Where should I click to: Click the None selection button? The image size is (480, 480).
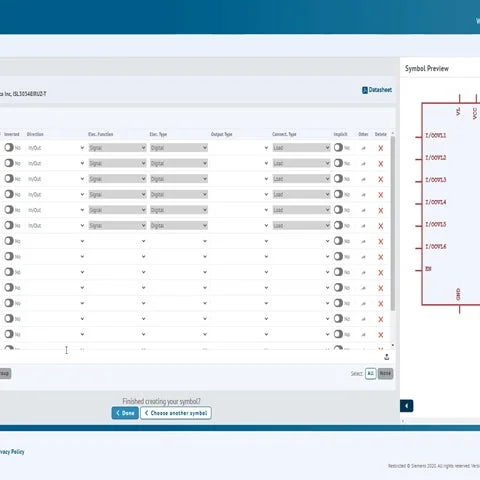(385, 373)
